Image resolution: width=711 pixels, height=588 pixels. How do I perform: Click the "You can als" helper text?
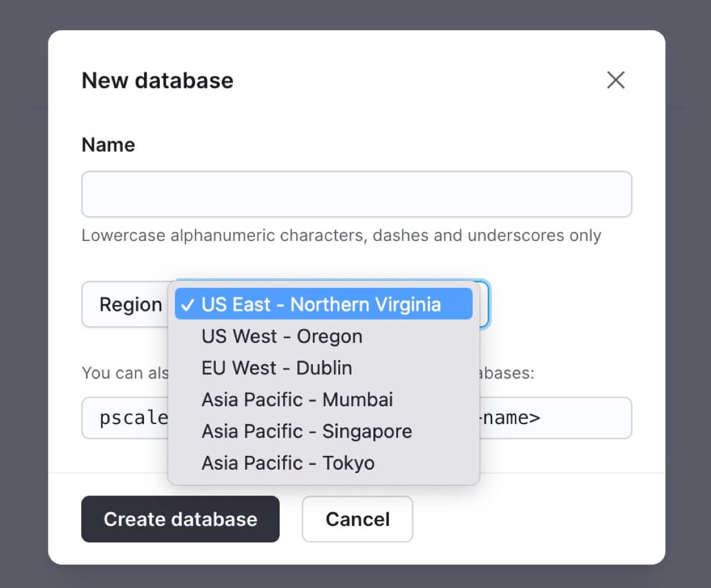coord(124,373)
